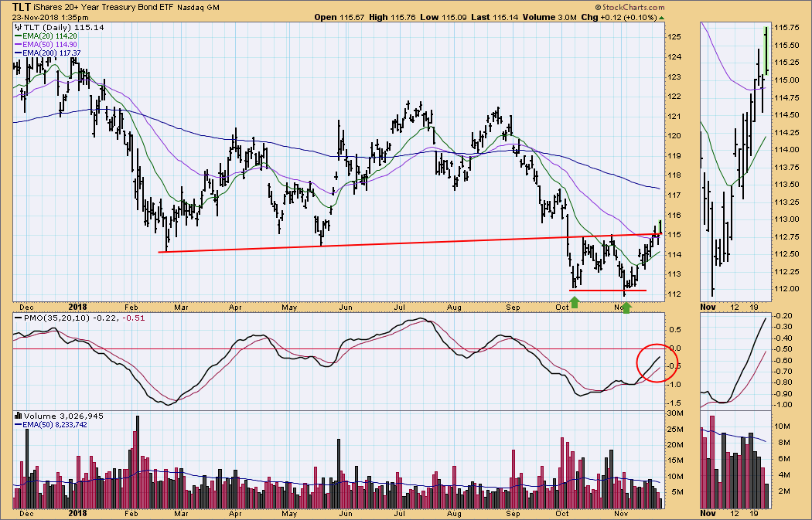This screenshot has height=520, width=812.
Task: Click the Low 115.09 value
Action: click(443, 17)
